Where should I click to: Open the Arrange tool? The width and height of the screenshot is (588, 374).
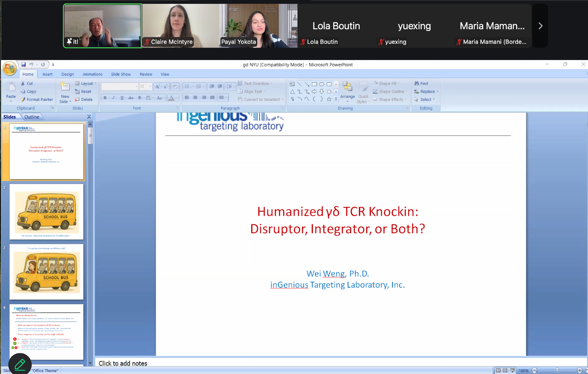(347, 89)
